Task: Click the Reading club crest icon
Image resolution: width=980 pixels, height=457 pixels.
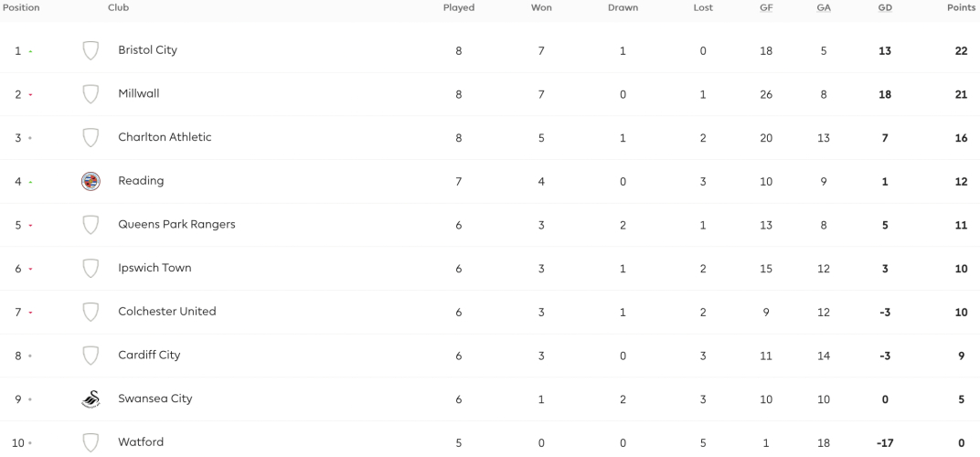Action: point(91,181)
